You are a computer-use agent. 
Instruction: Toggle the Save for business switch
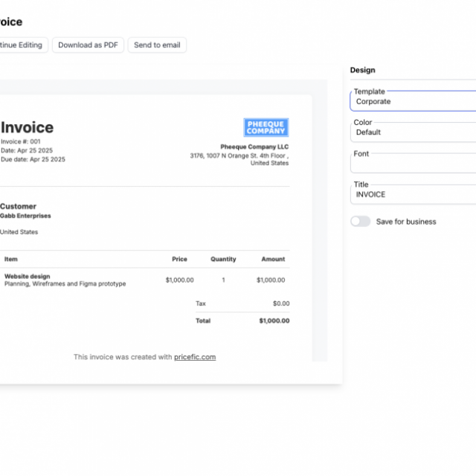pyautogui.click(x=361, y=222)
